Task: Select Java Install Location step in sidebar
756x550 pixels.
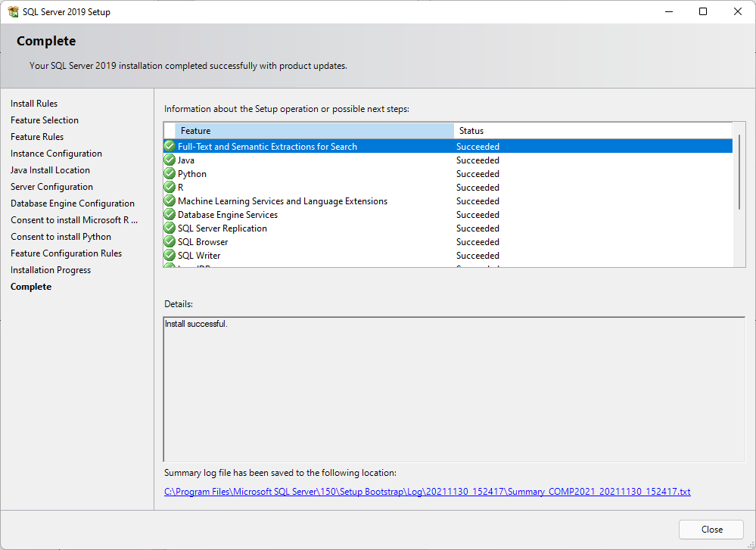Action: (50, 169)
